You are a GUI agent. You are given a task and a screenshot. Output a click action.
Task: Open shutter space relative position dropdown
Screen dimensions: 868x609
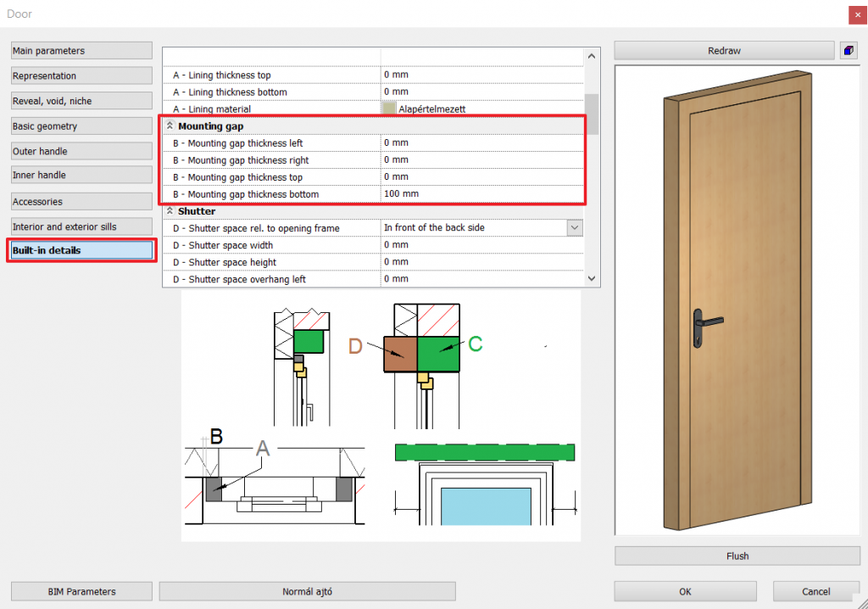tap(575, 228)
